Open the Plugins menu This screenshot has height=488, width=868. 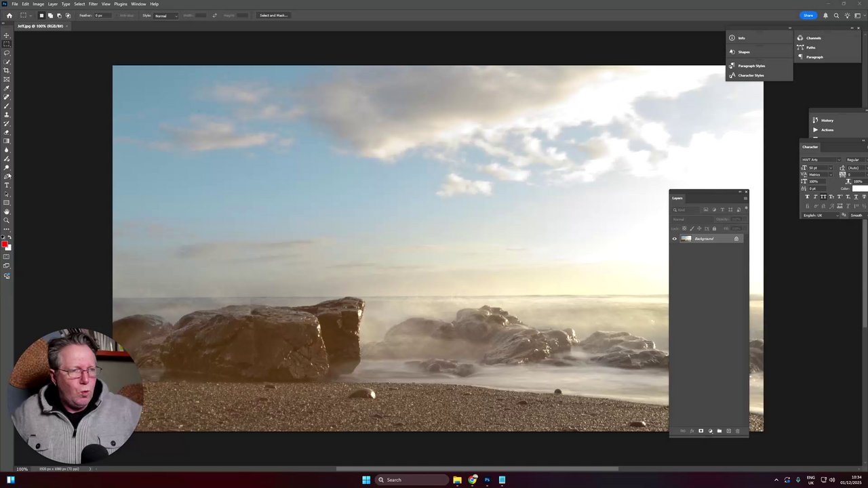click(x=121, y=4)
